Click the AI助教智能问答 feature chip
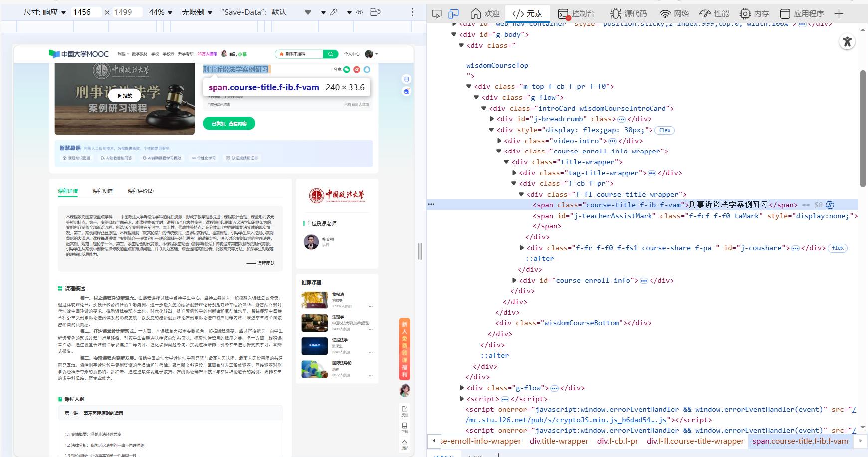868x457 pixels. pyautogui.click(x=116, y=158)
